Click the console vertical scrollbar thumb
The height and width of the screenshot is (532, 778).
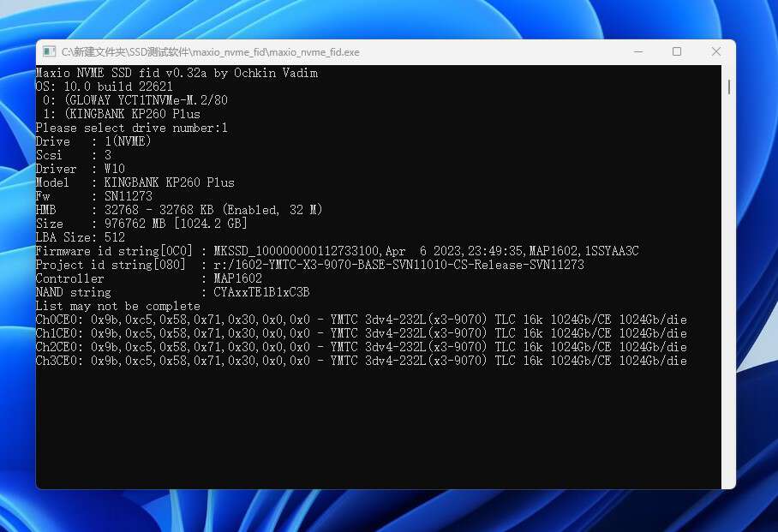(x=729, y=87)
